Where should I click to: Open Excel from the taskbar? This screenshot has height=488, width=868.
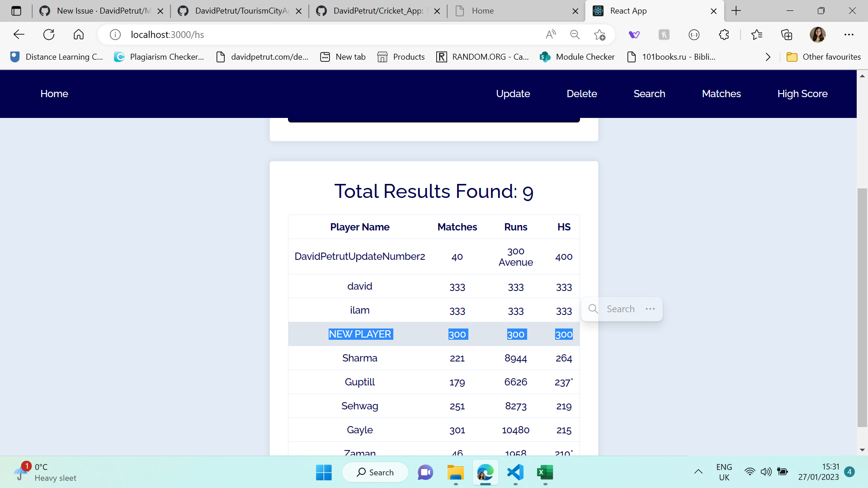click(x=545, y=473)
